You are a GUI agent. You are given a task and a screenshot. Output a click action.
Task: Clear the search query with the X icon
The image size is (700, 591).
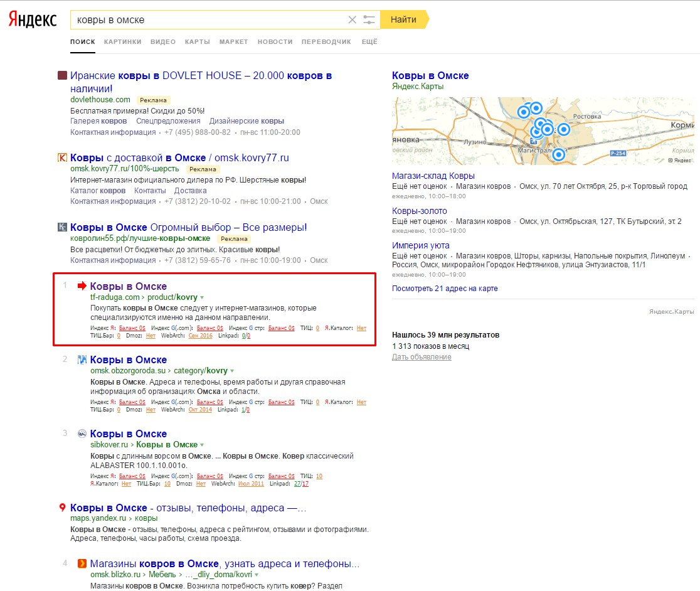(353, 19)
